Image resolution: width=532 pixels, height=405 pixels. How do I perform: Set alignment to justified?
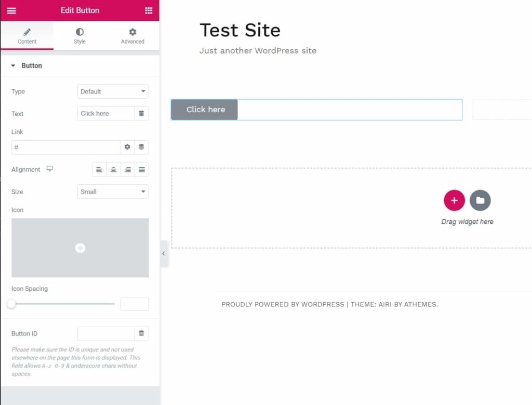coord(141,170)
